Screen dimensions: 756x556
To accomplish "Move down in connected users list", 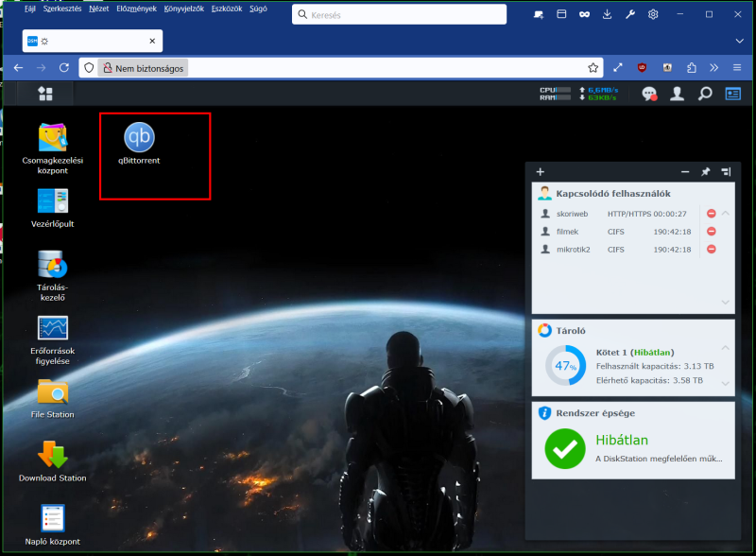I will (726, 303).
